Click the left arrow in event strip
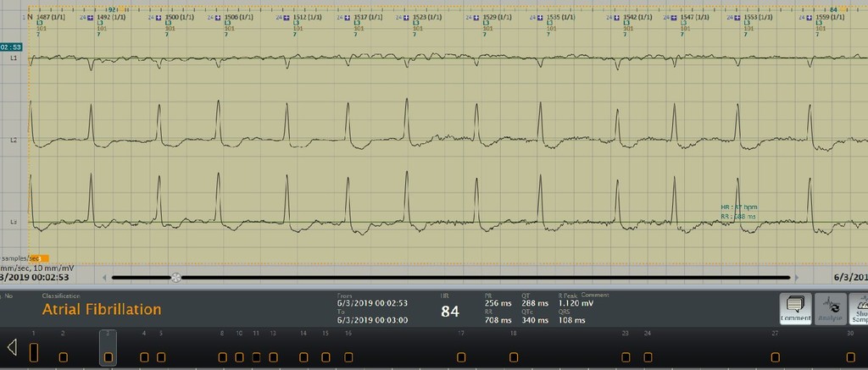Screen dimensions: 868x370 (12, 347)
